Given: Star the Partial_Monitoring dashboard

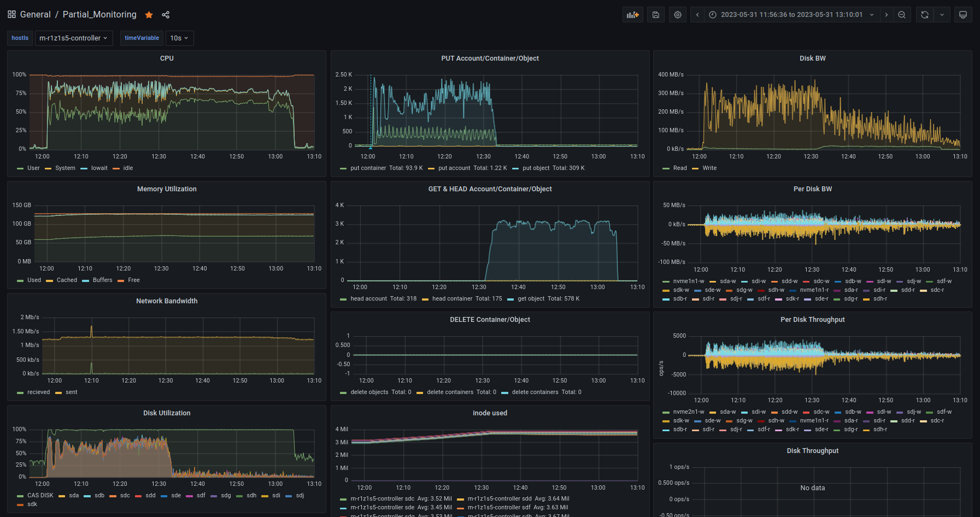Looking at the screenshot, I should point(149,15).
